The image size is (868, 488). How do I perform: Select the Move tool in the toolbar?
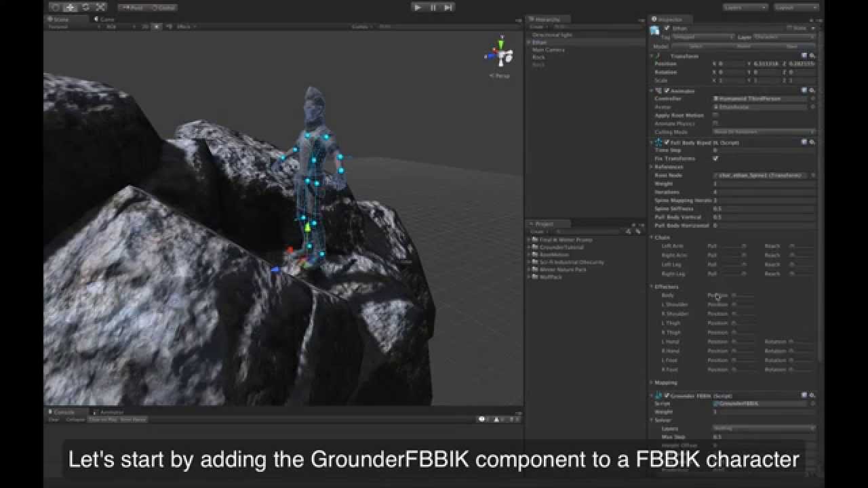pyautogui.click(x=70, y=7)
